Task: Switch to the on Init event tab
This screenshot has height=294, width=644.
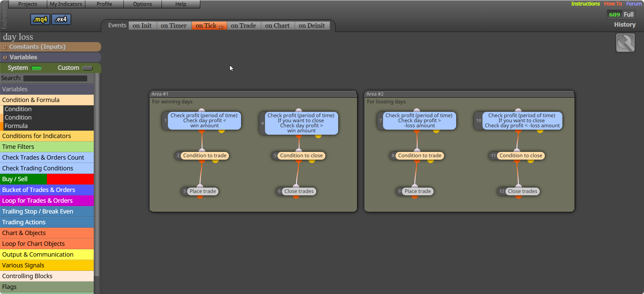Action: click(142, 26)
